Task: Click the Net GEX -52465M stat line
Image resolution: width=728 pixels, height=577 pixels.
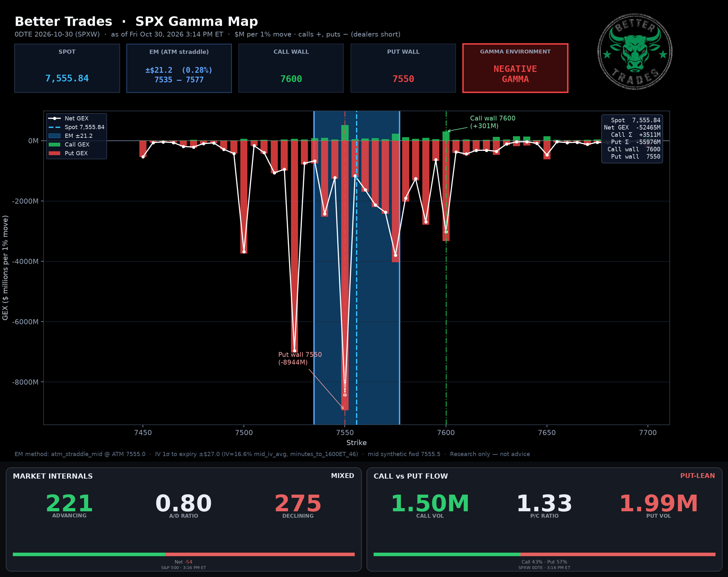Action: coord(632,128)
